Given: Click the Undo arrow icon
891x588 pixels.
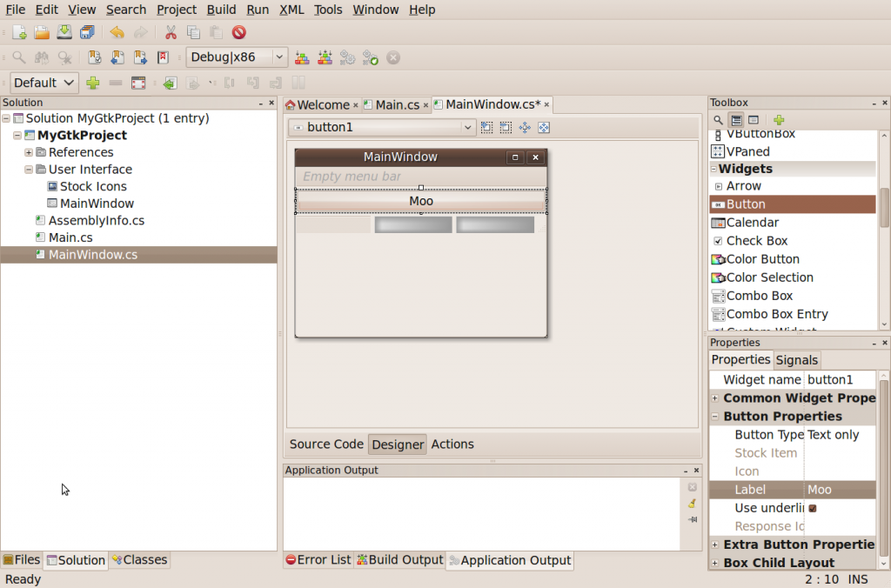Looking at the screenshot, I should point(117,32).
